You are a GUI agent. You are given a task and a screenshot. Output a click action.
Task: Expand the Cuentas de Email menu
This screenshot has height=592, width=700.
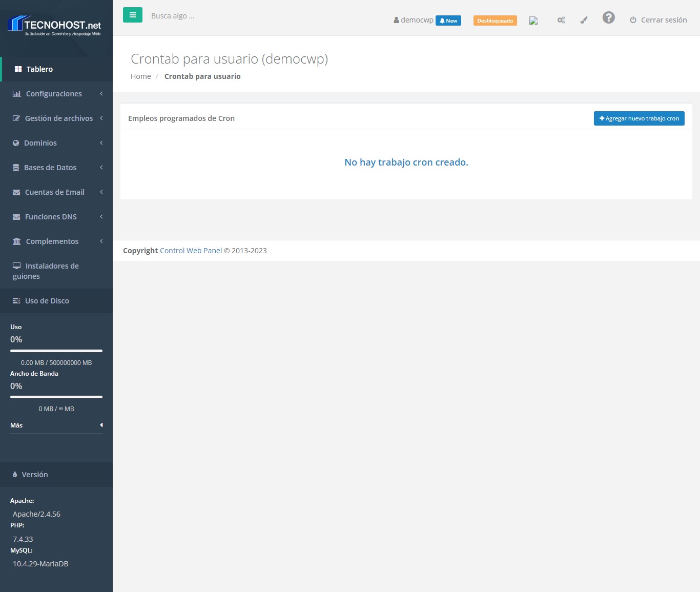click(x=54, y=192)
